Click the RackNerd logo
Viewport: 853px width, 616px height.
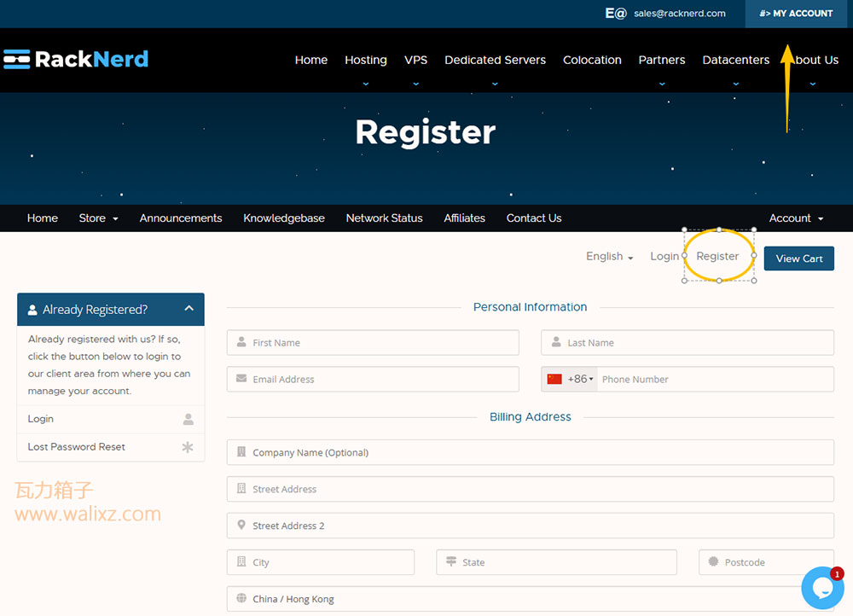(76, 60)
